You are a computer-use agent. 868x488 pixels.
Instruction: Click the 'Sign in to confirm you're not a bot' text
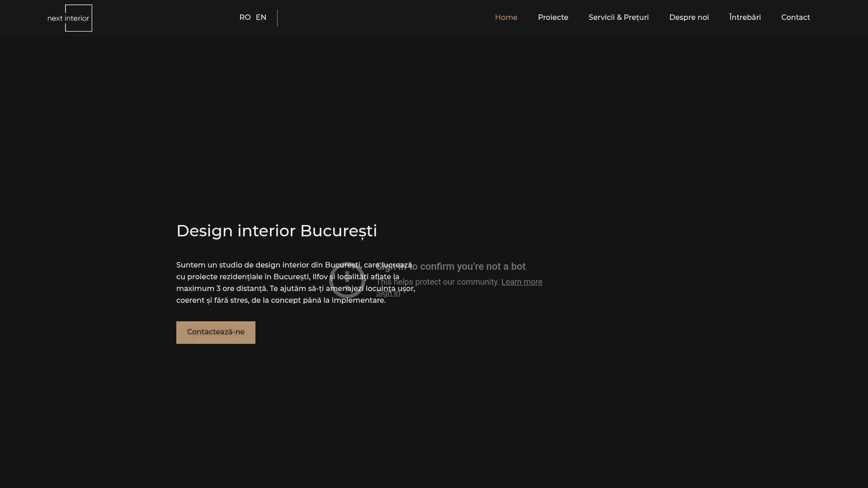click(x=451, y=267)
